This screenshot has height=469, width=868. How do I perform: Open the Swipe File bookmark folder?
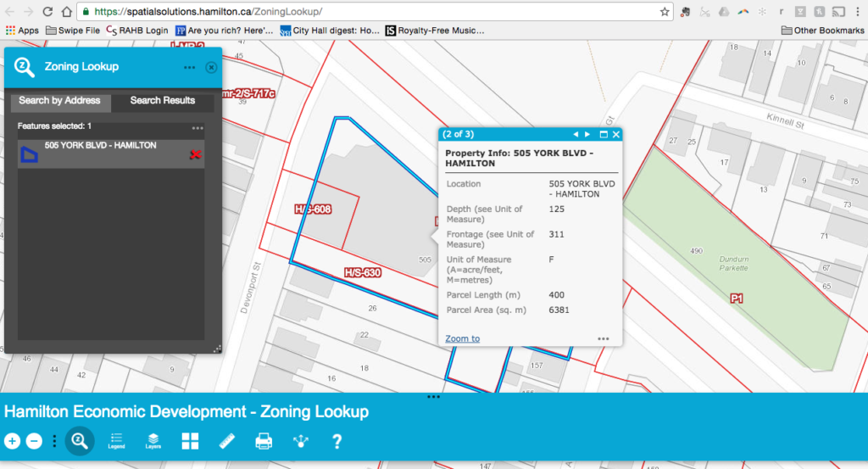[73, 31]
